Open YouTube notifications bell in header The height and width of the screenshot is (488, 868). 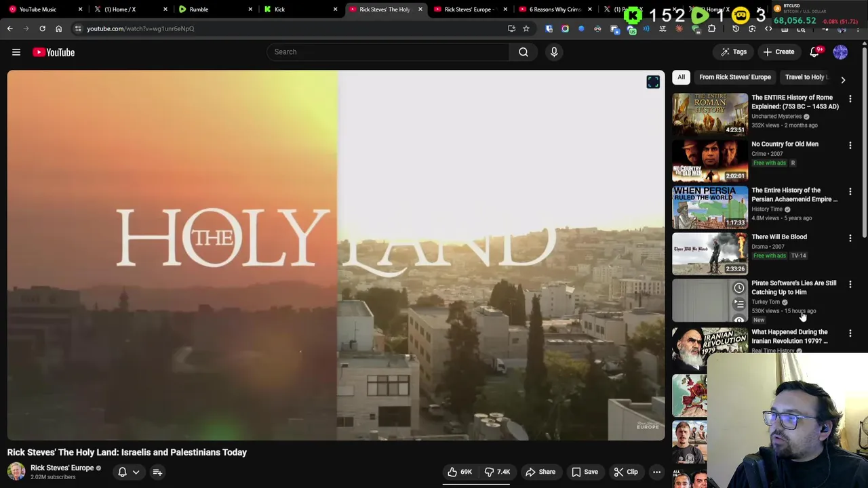815,52
